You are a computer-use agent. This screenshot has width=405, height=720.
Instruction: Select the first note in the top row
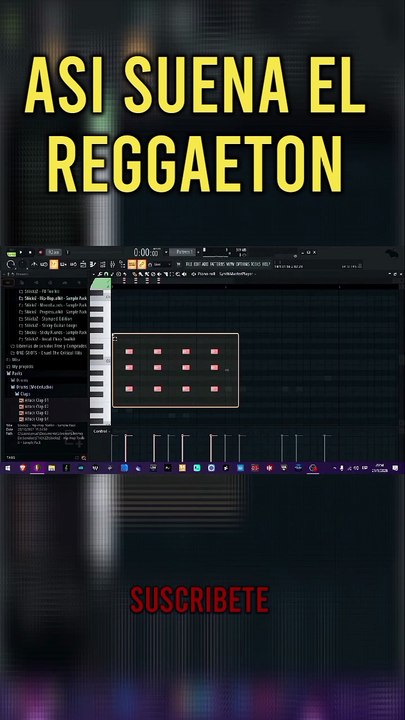pos(129,351)
